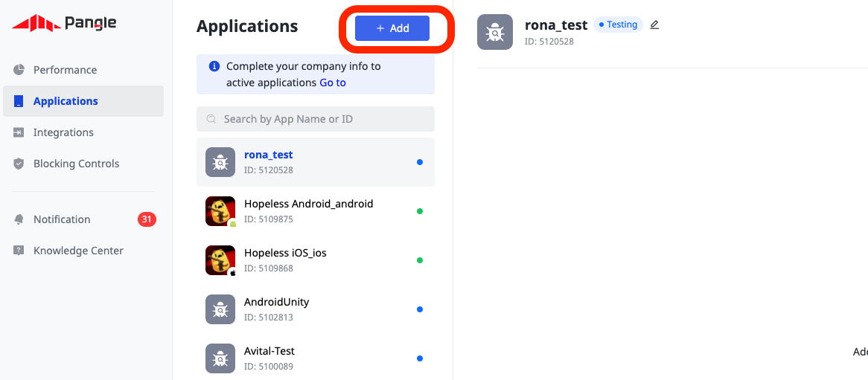
Task: Click the Performance pie chart icon
Action: tap(19, 70)
